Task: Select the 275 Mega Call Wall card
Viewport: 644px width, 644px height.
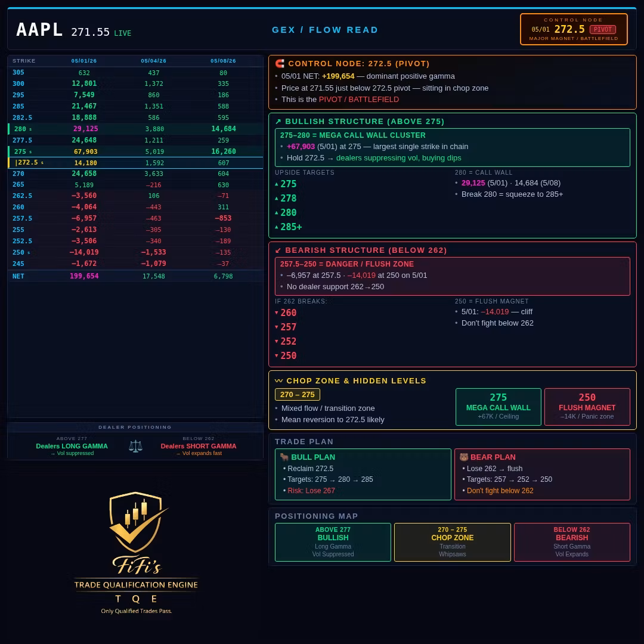Action: [498, 407]
